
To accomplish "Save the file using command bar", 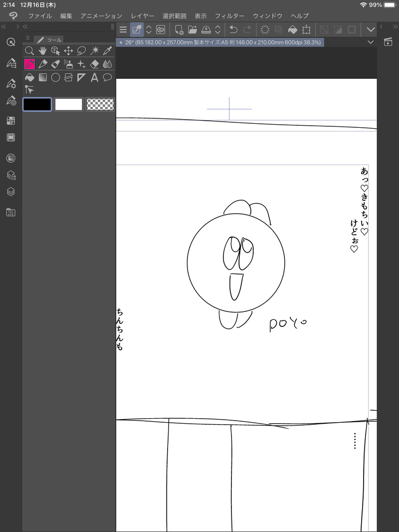I will pyautogui.click(x=206, y=29).
